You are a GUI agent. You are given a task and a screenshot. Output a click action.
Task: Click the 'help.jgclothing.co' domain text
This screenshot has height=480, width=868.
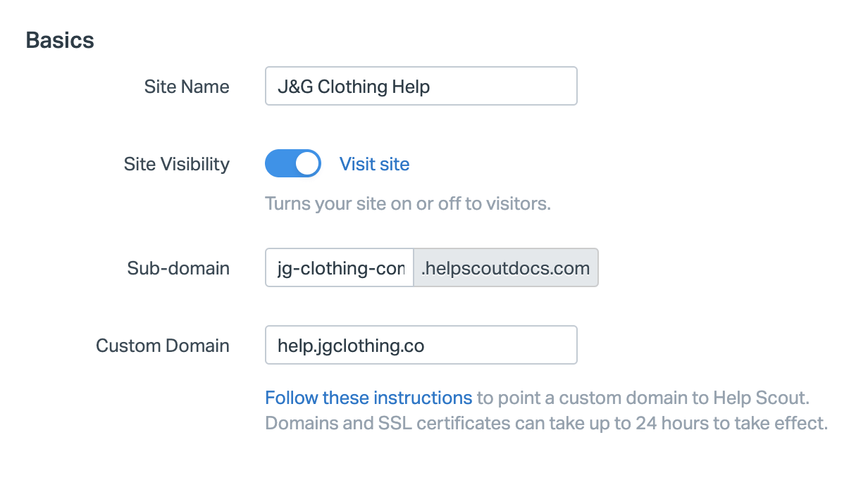coord(351,346)
